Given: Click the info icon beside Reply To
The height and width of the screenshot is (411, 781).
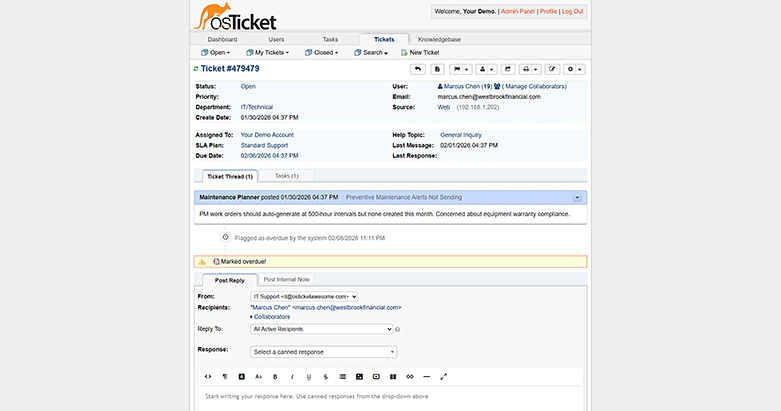Looking at the screenshot, I should 397,329.
